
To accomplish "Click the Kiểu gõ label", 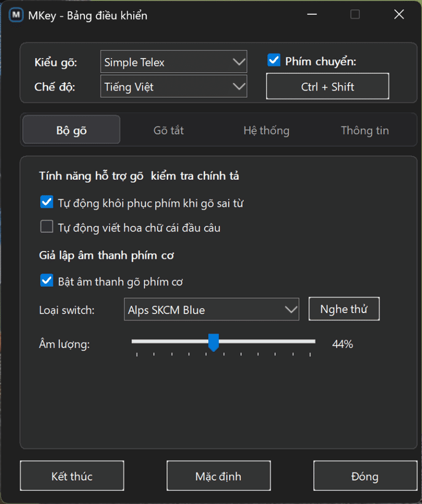I will 55,62.
